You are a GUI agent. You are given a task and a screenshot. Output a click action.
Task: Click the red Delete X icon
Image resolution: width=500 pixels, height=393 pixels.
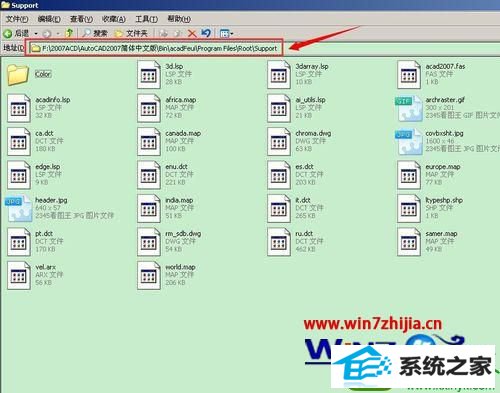click(x=192, y=33)
